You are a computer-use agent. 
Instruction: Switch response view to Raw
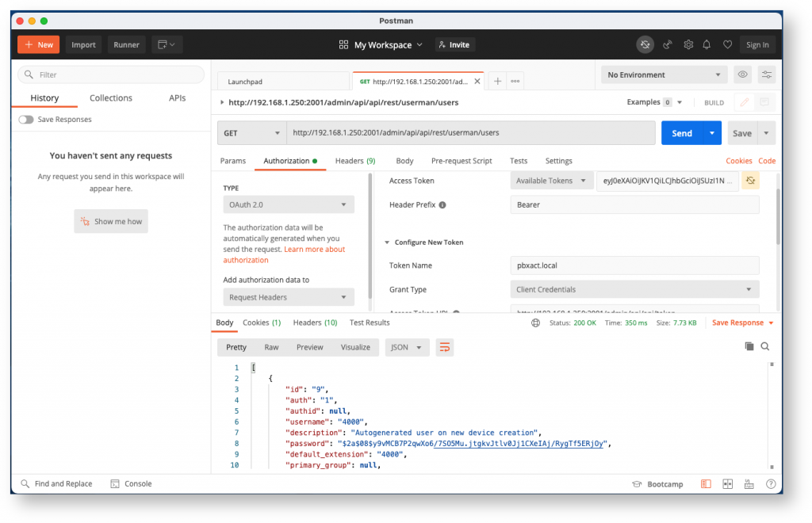271,347
